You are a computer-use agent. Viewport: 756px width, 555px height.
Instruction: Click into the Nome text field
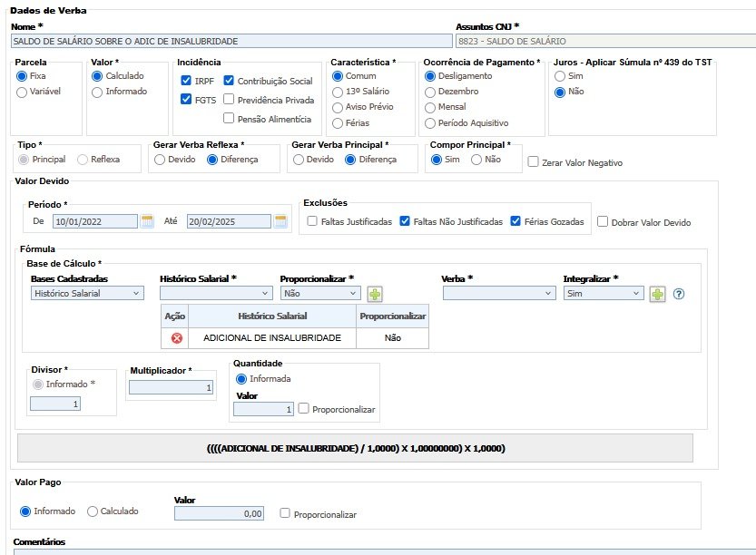(x=231, y=41)
